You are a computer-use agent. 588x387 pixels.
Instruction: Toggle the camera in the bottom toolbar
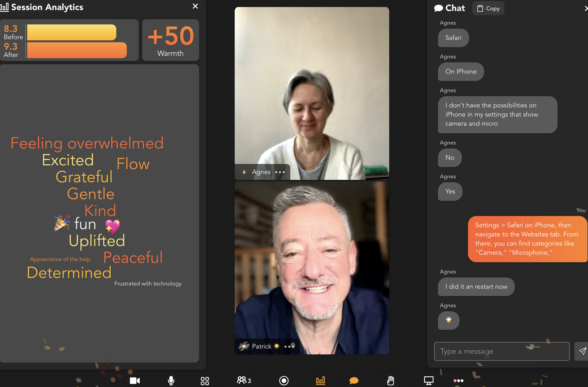(x=135, y=380)
